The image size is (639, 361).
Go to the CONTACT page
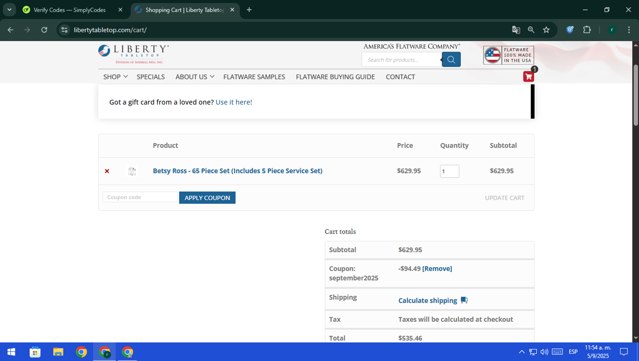coord(400,77)
